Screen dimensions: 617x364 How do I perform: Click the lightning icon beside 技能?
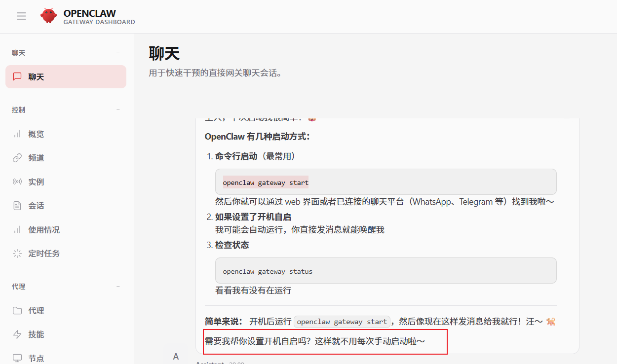[x=17, y=334]
